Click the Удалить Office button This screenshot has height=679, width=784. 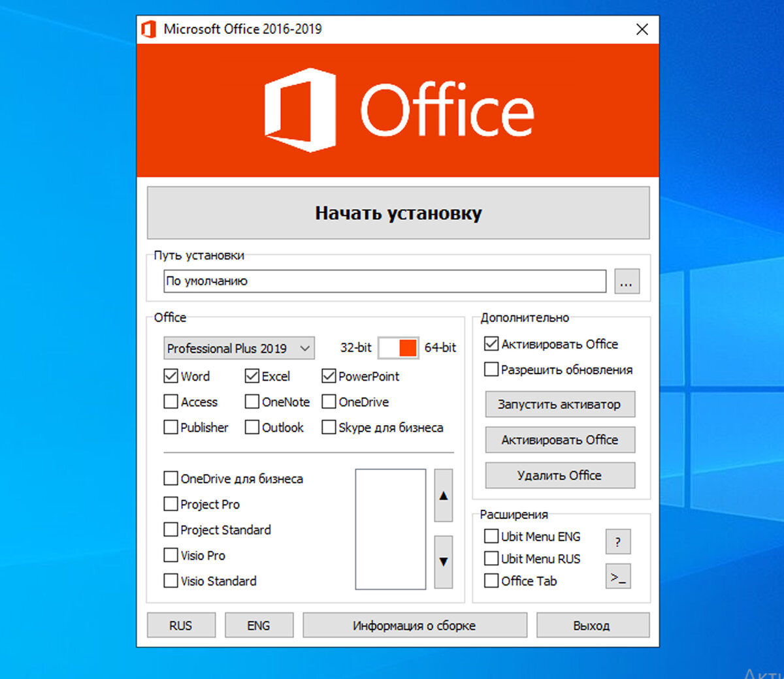tap(560, 475)
